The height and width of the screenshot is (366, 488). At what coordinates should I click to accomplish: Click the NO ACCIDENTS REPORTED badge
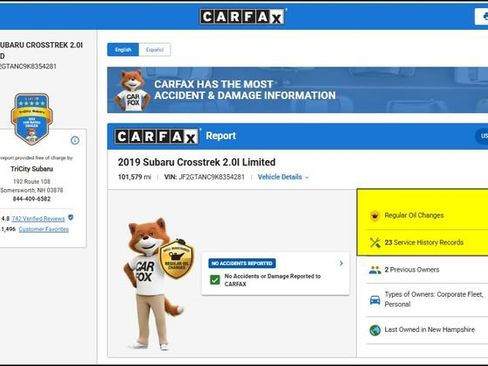(x=242, y=263)
